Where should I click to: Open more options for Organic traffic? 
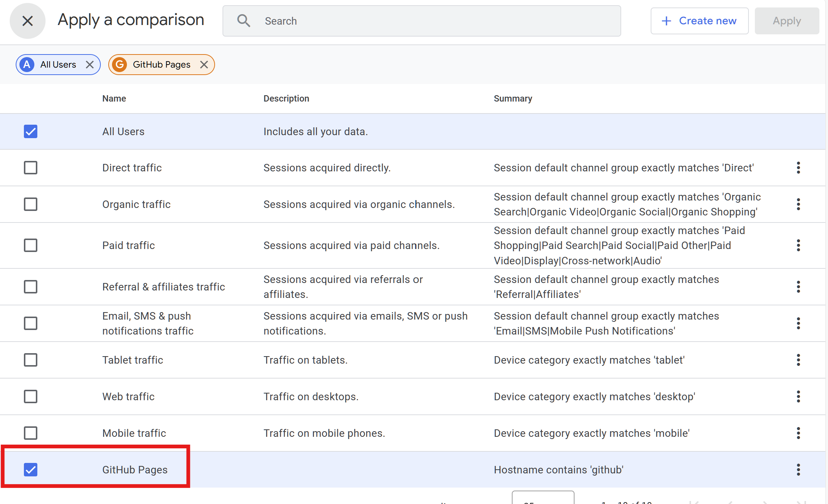tap(798, 204)
